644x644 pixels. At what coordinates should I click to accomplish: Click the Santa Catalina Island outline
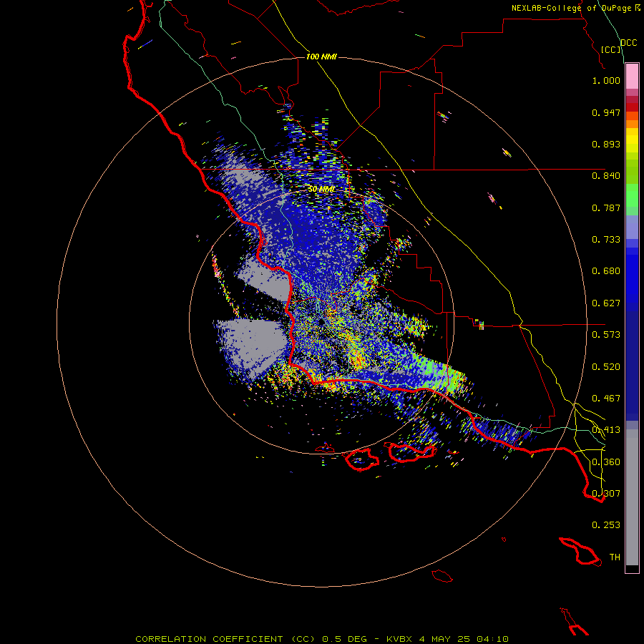[x=580, y=552]
